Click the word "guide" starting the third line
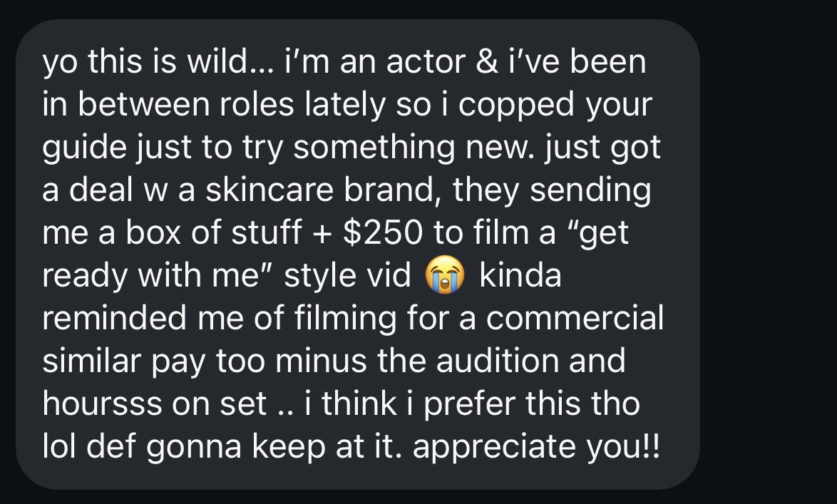 [84, 148]
